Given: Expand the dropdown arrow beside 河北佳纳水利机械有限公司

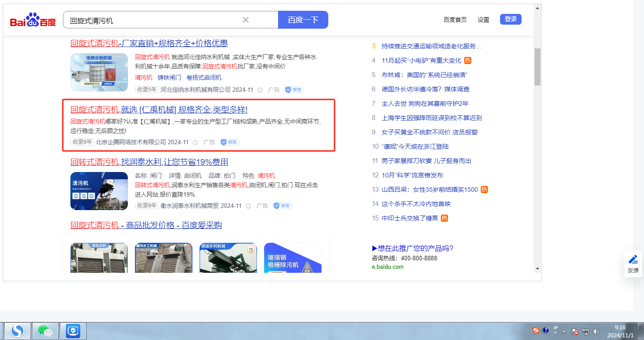Looking at the screenshot, I should pos(260,90).
